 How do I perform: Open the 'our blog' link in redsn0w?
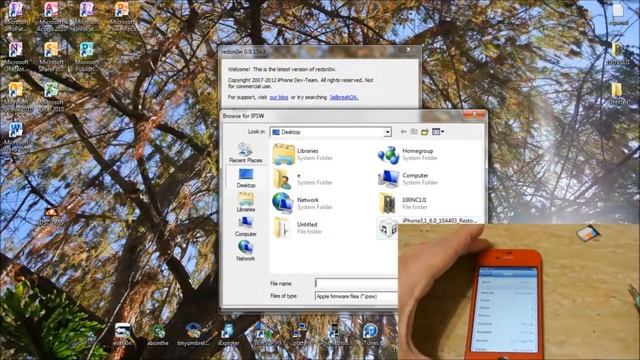pyautogui.click(x=279, y=97)
